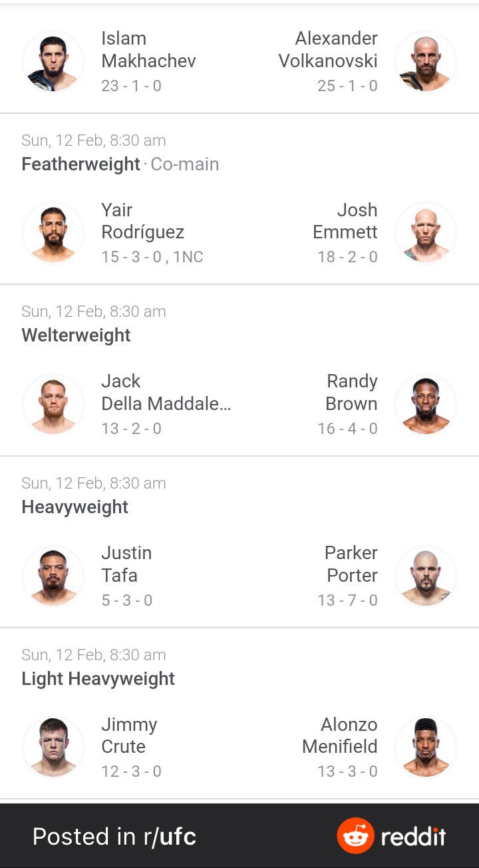Open Yair Rodríguez's avatar image
Image resolution: width=479 pixels, height=868 pixels.
(53, 233)
